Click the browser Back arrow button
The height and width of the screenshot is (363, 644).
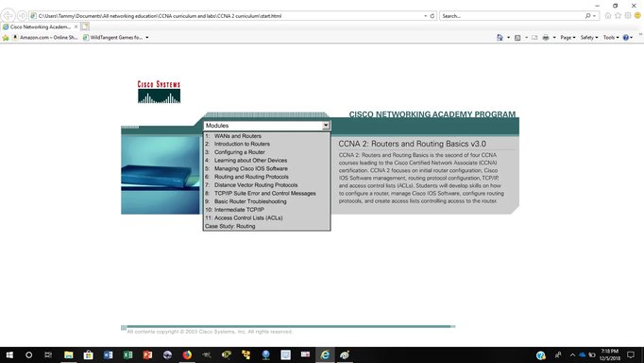tap(8, 16)
